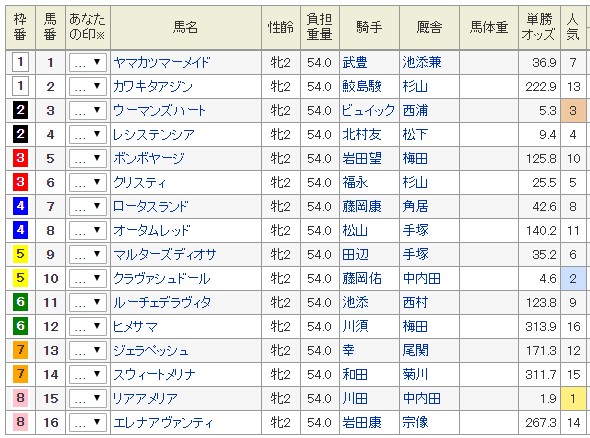Click black frame number 2 icon for horse 3
The image size is (590, 438).
20,110
